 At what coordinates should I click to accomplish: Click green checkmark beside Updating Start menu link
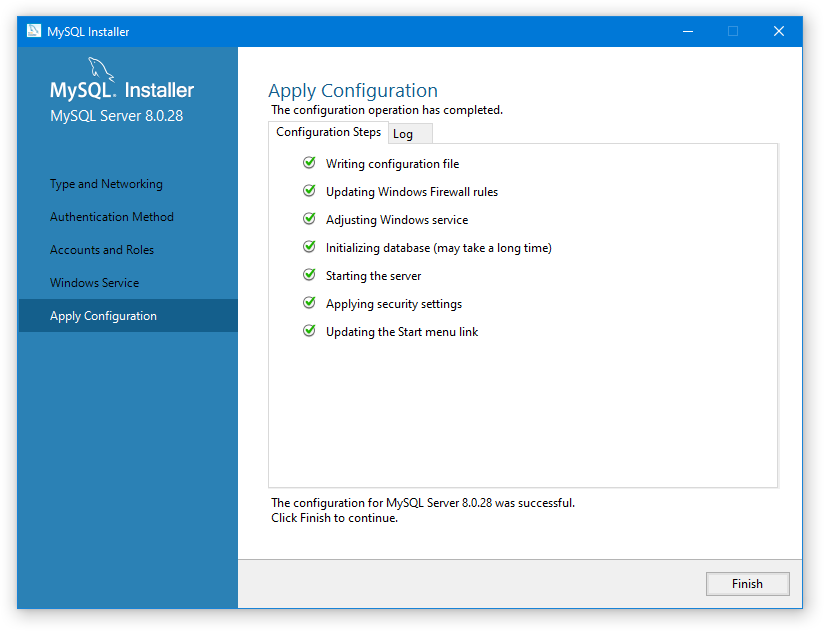coord(309,331)
